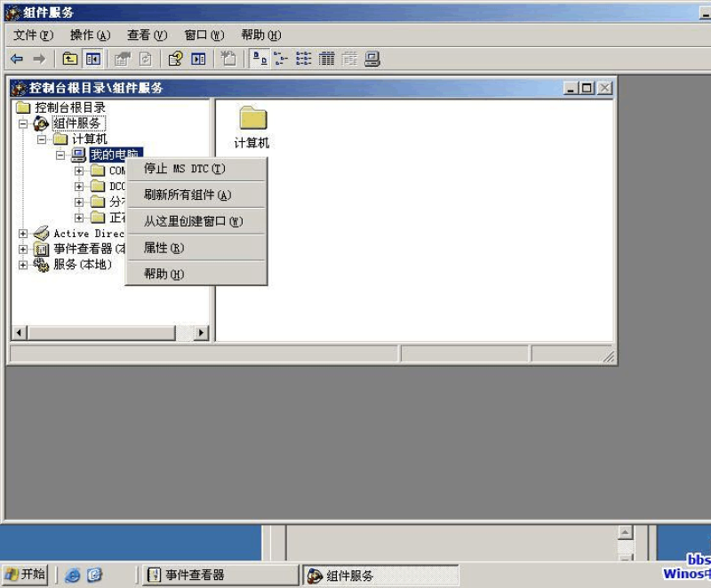Collapse the 我的电脑 tree node
The image size is (711, 588).
(x=60, y=155)
